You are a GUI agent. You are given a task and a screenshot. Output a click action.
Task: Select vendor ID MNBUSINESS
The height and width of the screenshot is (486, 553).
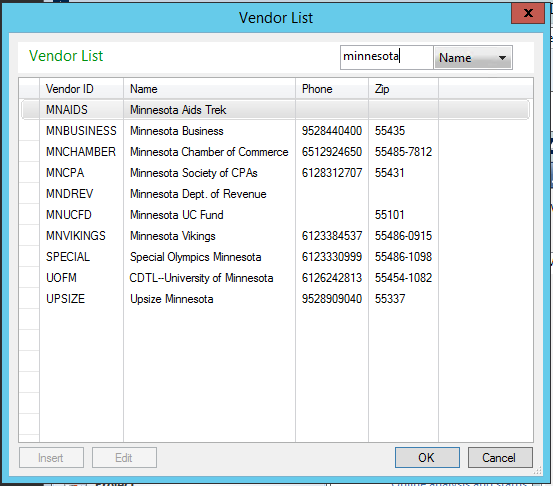point(81,131)
